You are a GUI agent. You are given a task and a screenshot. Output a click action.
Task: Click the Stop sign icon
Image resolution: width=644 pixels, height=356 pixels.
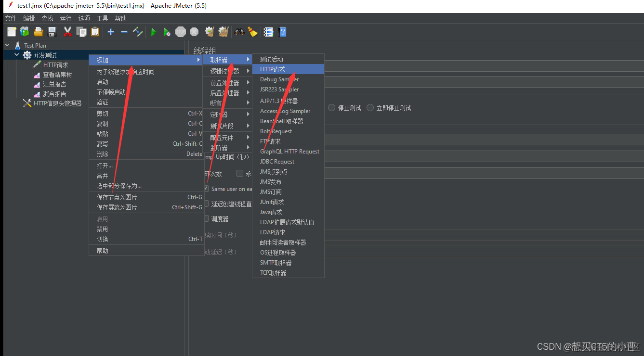181,32
